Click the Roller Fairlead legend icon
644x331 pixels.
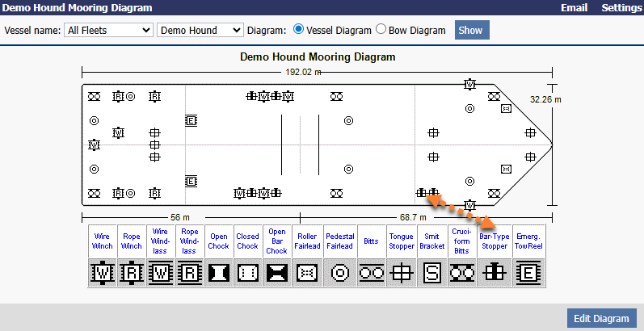(x=306, y=274)
